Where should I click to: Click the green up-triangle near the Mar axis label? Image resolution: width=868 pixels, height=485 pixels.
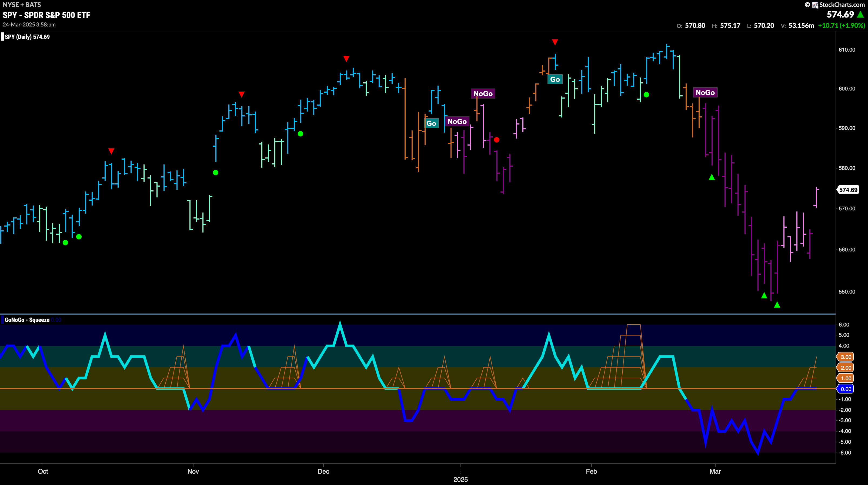coord(712,177)
